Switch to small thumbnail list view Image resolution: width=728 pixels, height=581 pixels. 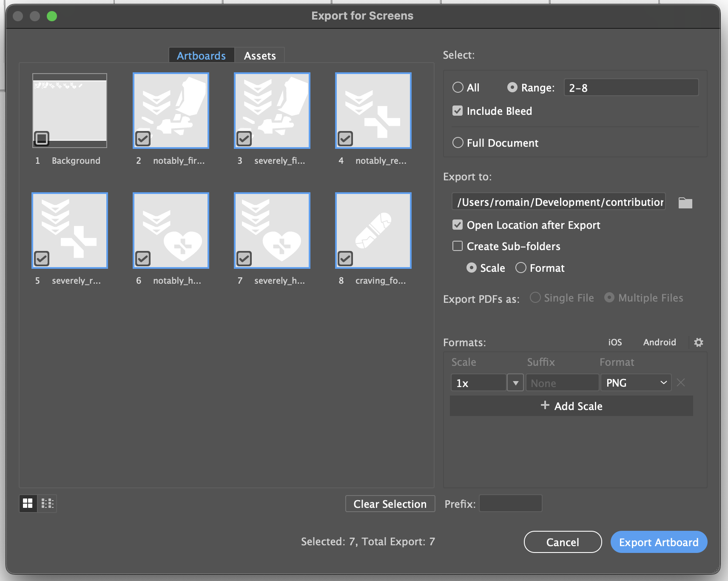click(47, 504)
